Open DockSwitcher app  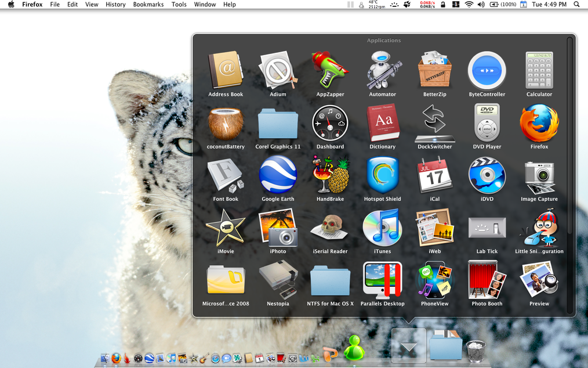(435, 123)
